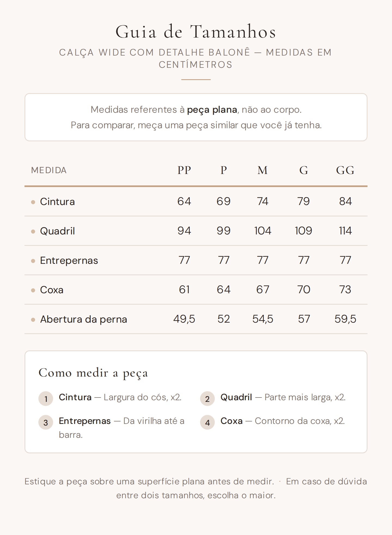The height and width of the screenshot is (535, 392).
Task: Click the Coxa value 73 for GG
Action: click(x=345, y=290)
